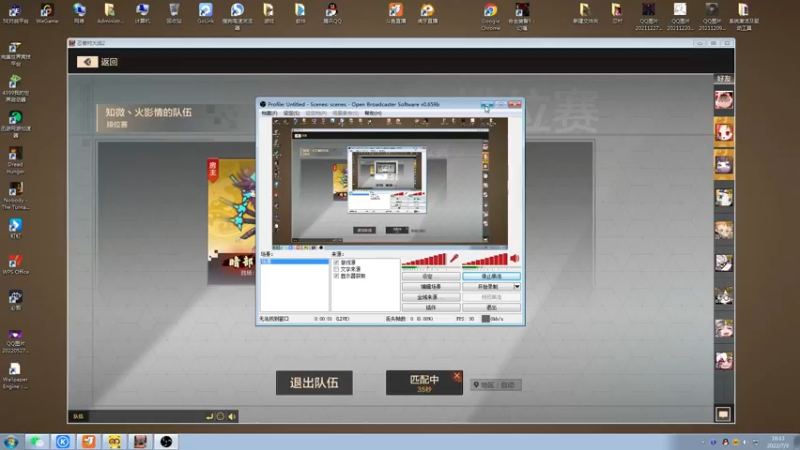
Task: Adjust the microphone volume bar in OBS
Action: [x=424, y=260]
